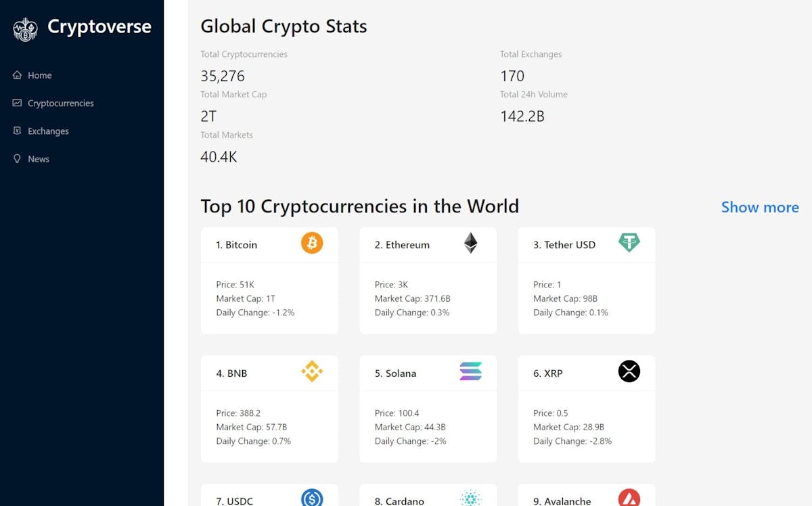This screenshot has height=506, width=812.
Task: Click the Solana logo icon
Action: (x=470, y=371)
